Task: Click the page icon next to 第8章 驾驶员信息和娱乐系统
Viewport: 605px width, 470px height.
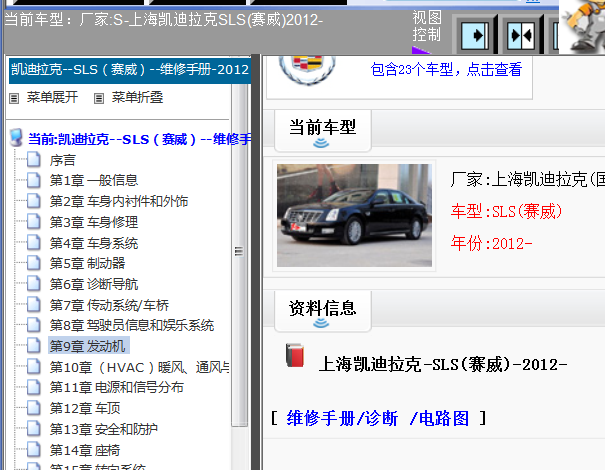Action: tap(34, 325)
